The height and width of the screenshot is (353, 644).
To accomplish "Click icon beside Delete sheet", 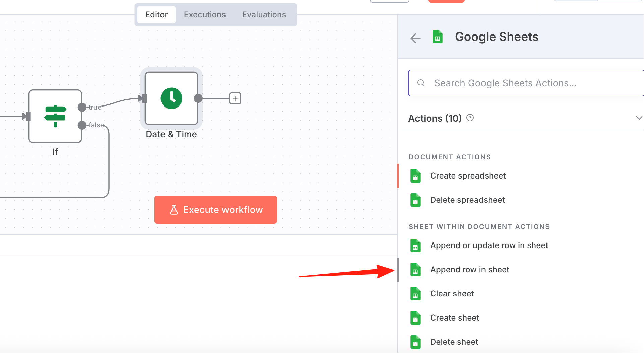I will (x=415, y=342).
